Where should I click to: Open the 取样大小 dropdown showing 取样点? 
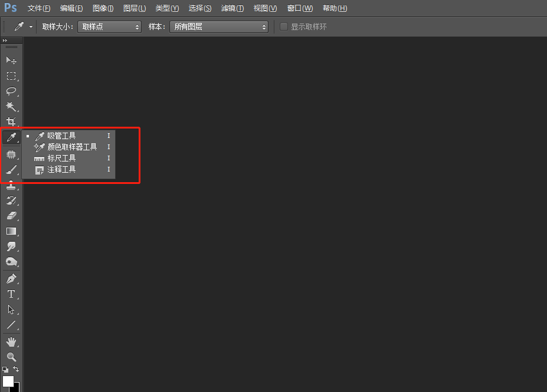110,27
